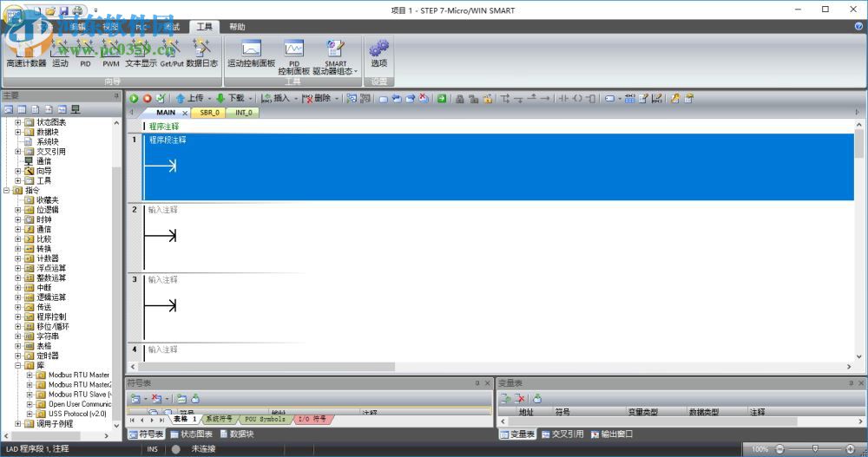Click the new project icon in quick access bar

pos(37,10)
